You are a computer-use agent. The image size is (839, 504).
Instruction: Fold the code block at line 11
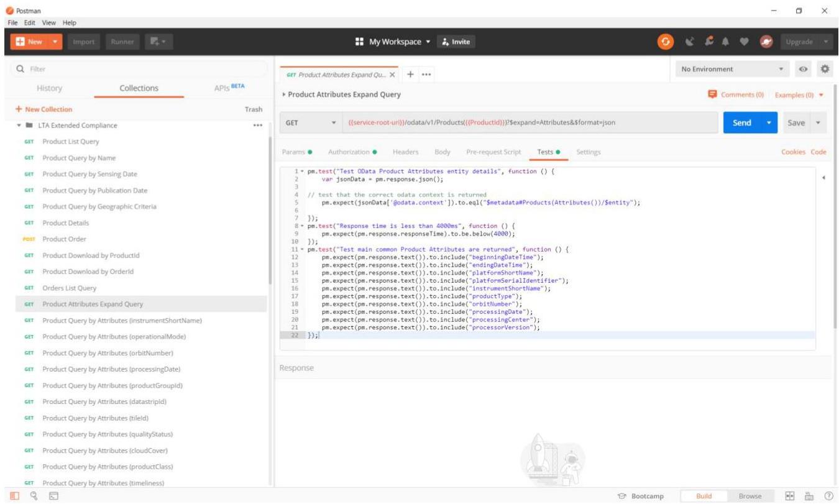[303, 249]
